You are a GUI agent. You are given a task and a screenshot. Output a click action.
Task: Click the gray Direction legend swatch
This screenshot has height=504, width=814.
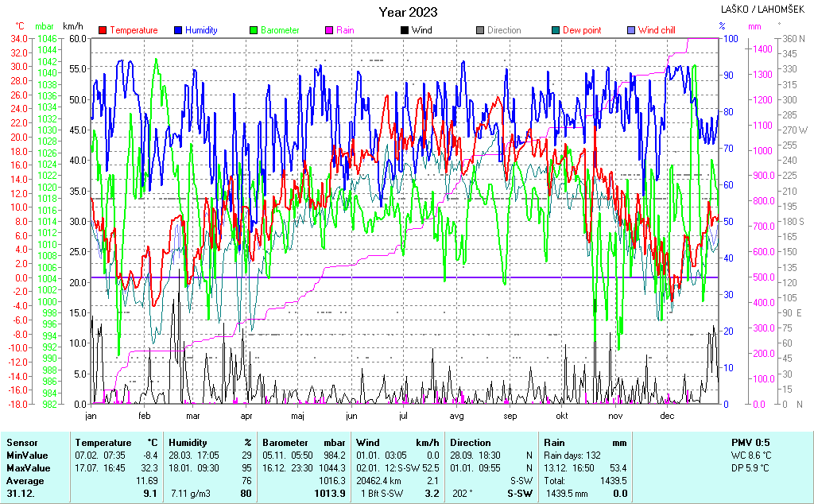[x=480, y=30]
